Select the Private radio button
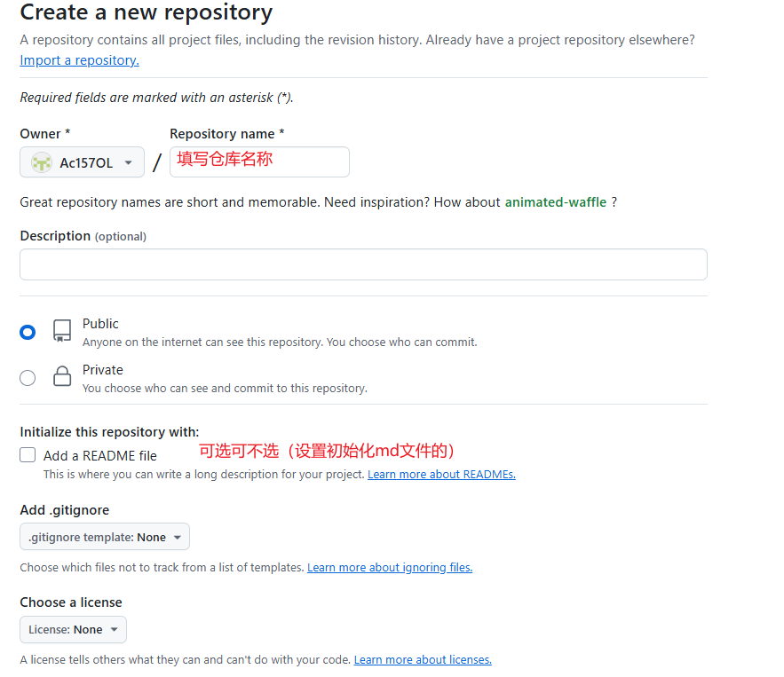The height and width of the screenshot is (677, 784). click(28, 378)
